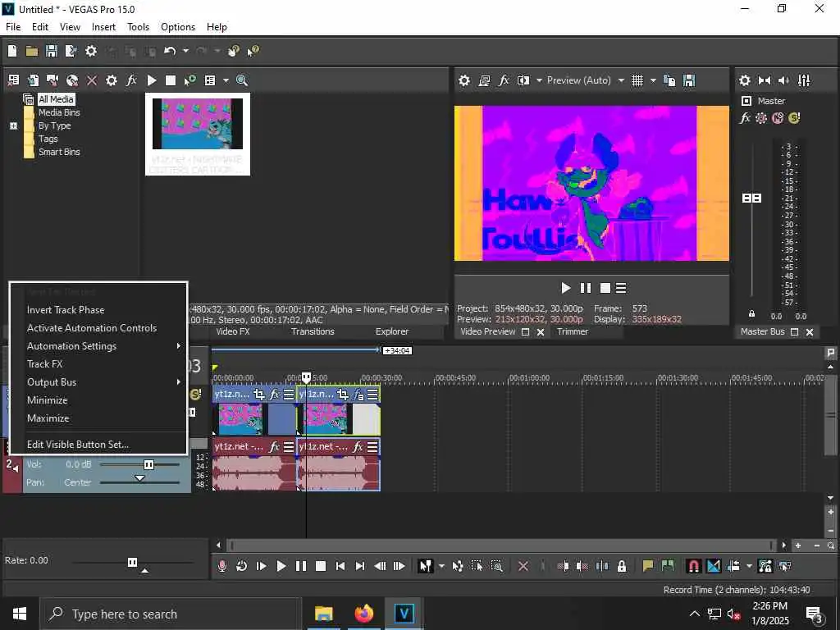This screenshot has width=840, height=630.
Task: Open project properties gear in the main toolbar
Action: 91,51
